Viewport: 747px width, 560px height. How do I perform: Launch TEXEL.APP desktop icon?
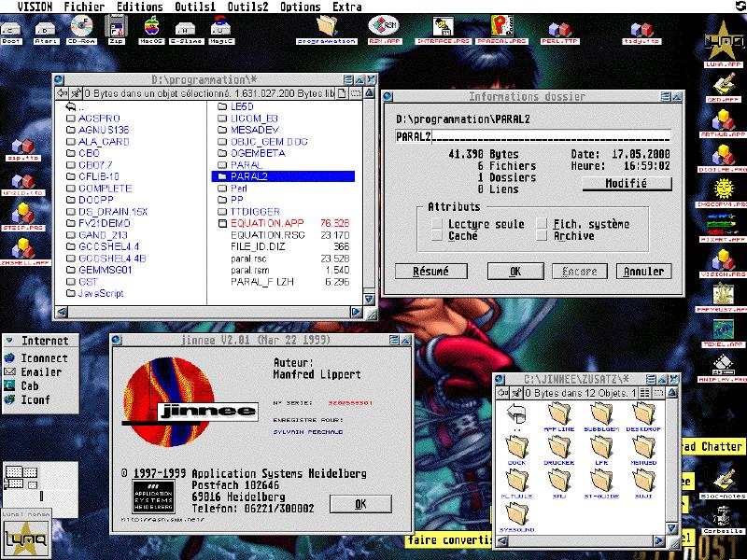(x=723, y=333)
